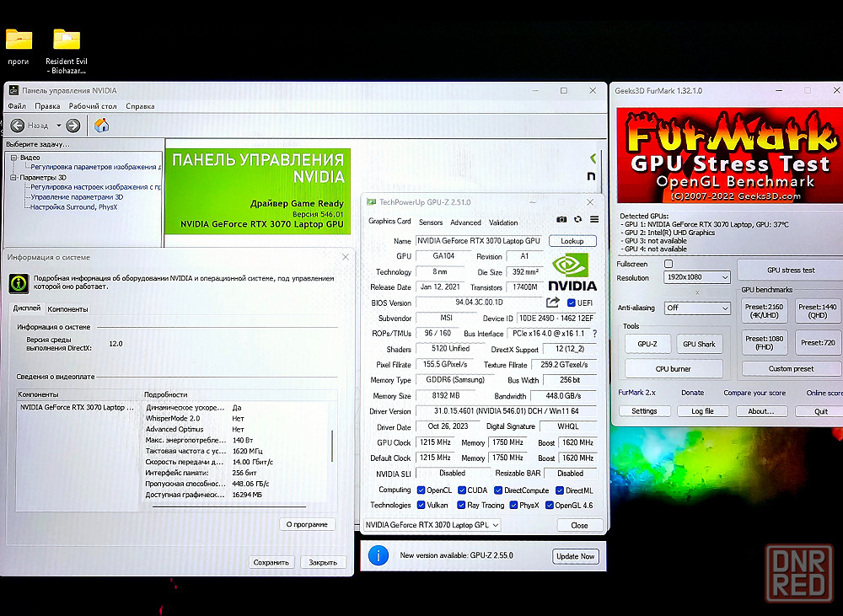Open the FurMark 2.x link

(x=636, y=393)
